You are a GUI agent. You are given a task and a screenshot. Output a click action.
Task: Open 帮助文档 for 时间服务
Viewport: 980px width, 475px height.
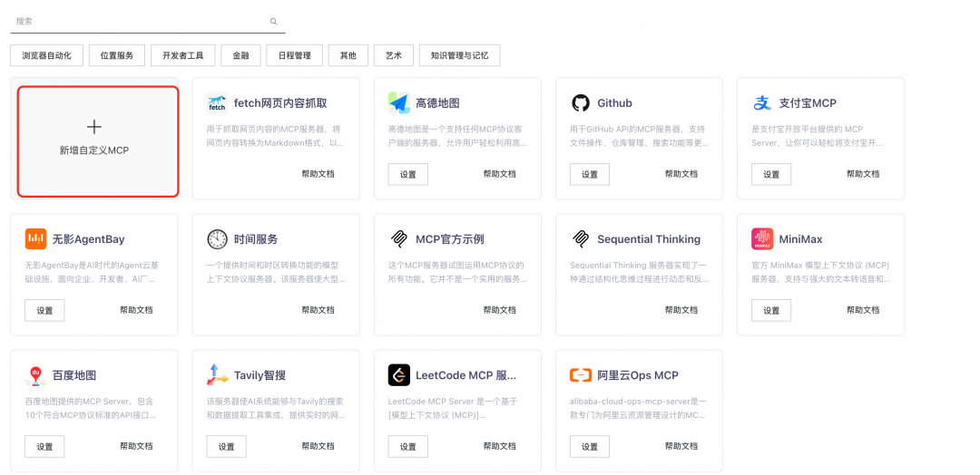318,310
